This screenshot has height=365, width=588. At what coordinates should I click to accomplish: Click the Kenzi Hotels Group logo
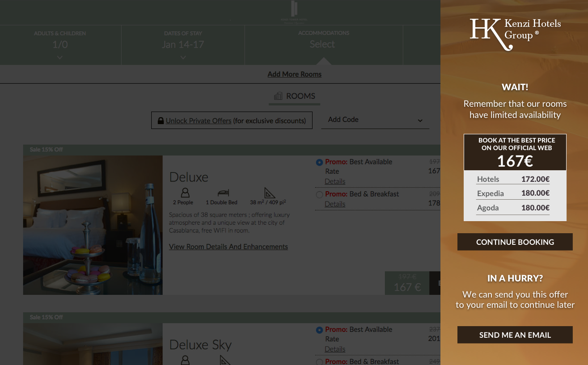click(x=515, y=34)
